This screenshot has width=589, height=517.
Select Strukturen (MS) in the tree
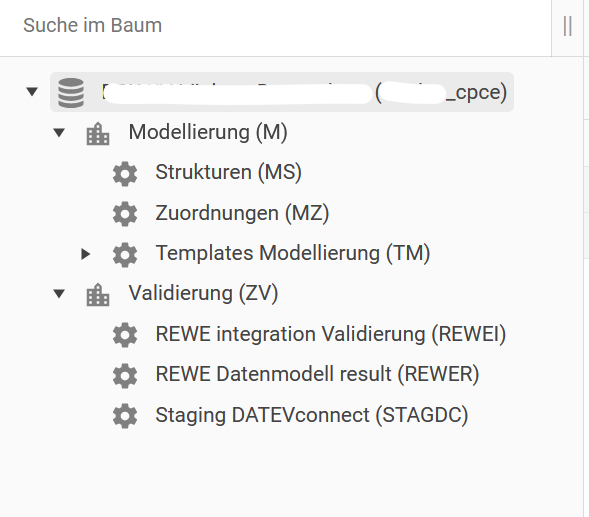(228, 173)
